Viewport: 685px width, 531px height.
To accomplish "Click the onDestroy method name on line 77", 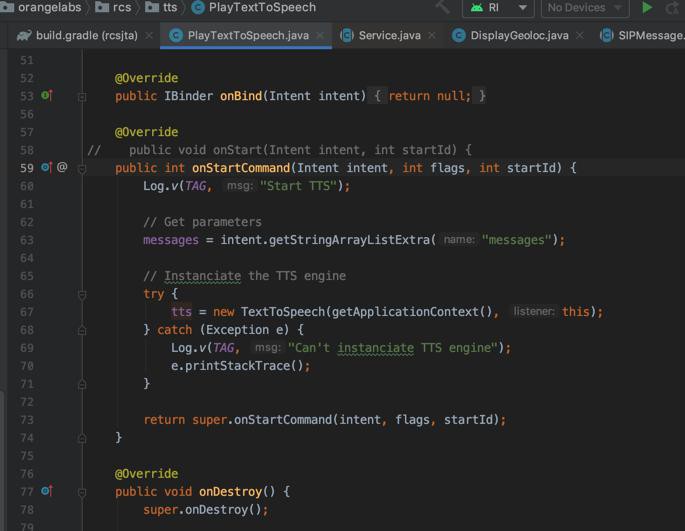I will pos(230,492).
